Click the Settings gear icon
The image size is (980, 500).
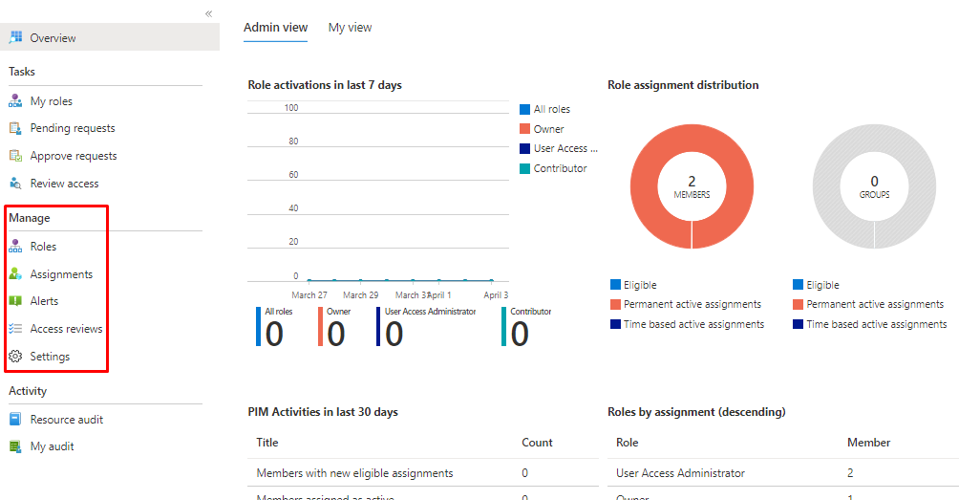[15, 357]
